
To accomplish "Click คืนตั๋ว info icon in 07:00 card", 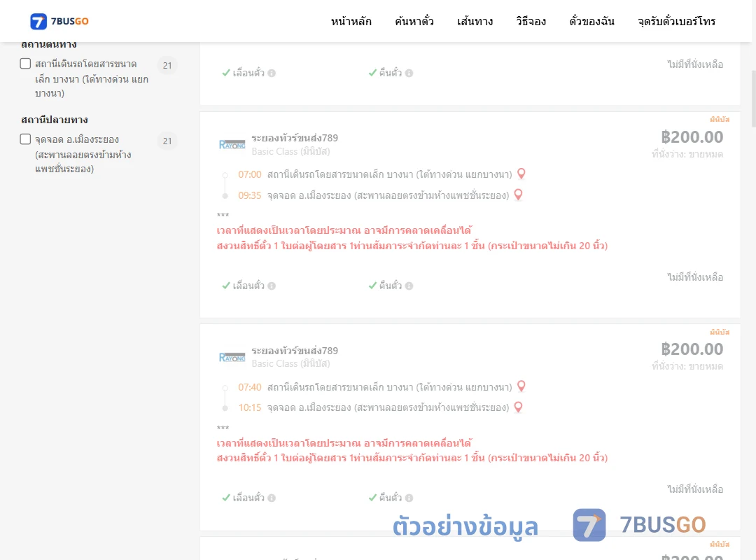I will click(x=409, y=286).
